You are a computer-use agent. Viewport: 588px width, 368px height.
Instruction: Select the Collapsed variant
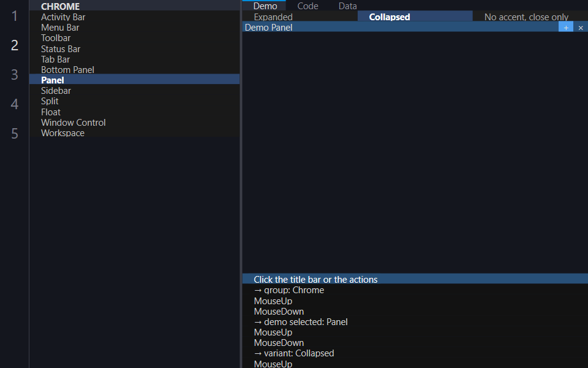pyautogui.click(x=415, y=17)
